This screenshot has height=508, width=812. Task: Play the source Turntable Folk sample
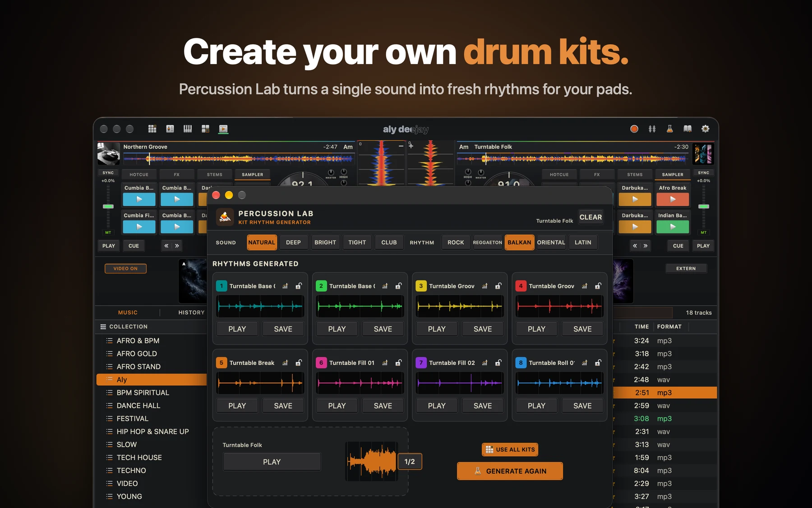pos(272,462)
